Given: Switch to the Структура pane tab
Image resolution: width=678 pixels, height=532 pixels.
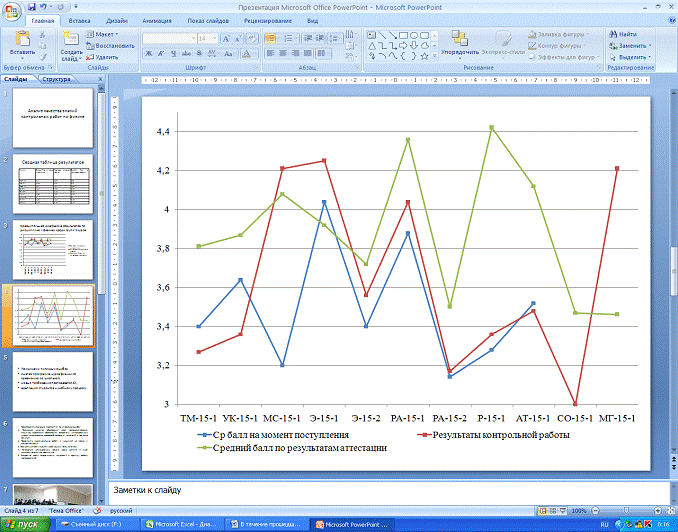Looking at the screenshot, I should pos(56,77).
